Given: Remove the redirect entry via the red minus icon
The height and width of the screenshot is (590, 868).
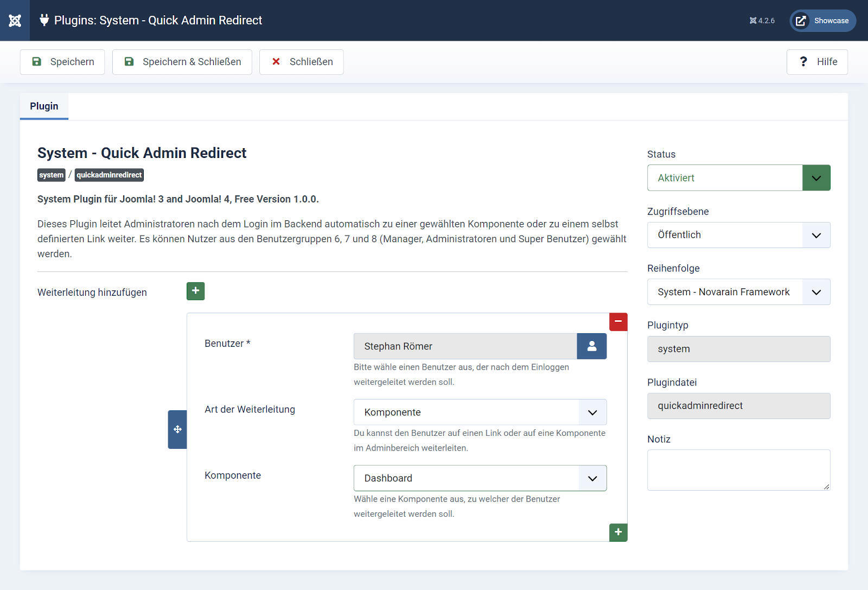Looking at the screenshot, I should click(618, 321).
